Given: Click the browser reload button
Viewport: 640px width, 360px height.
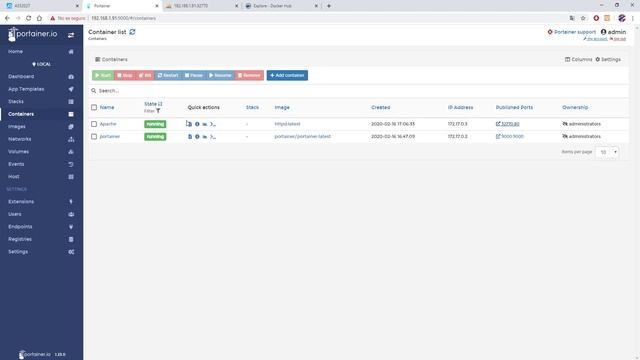Looking at the screenshot, I should [29, 18].
